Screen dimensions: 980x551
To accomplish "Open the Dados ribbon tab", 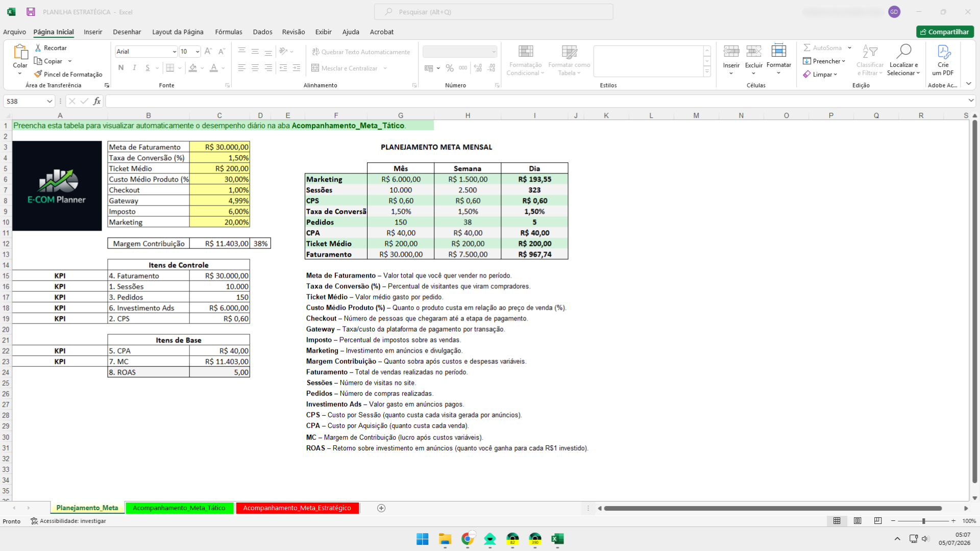I will [262, 32].
